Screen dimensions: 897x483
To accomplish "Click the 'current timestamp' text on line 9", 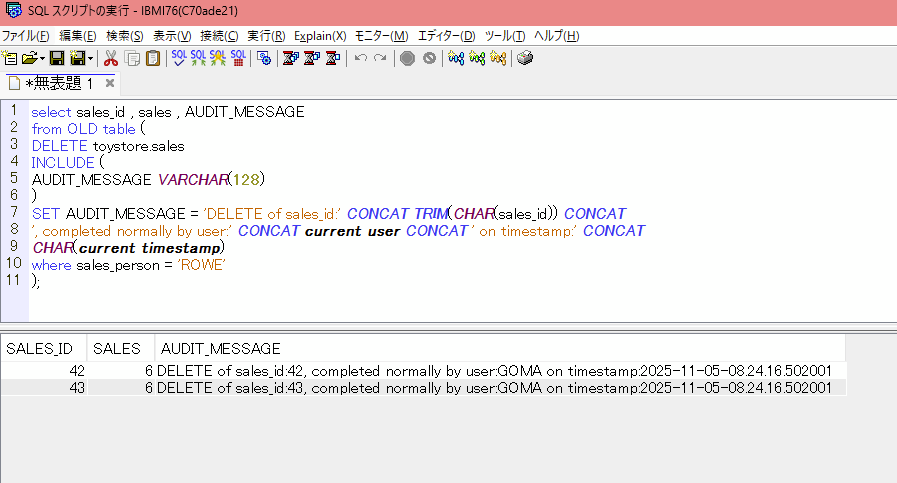I will [149, 248].
